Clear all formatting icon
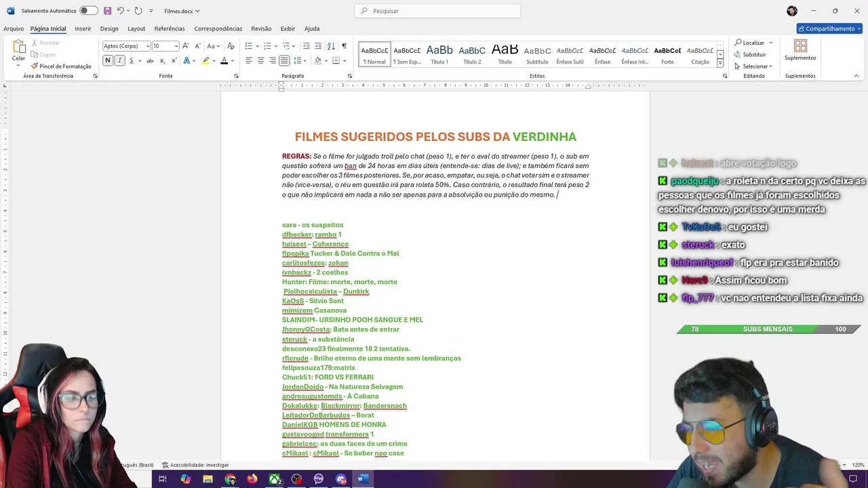Viewport: 868px width, 488px height. pyautogui.click(x=231, y=46)
